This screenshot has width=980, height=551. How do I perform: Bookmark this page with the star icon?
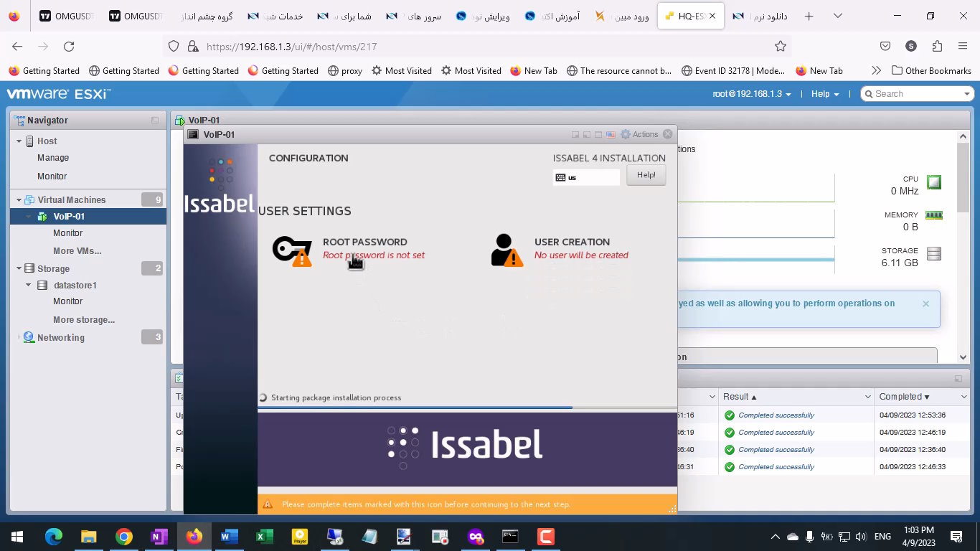[781, 47]
